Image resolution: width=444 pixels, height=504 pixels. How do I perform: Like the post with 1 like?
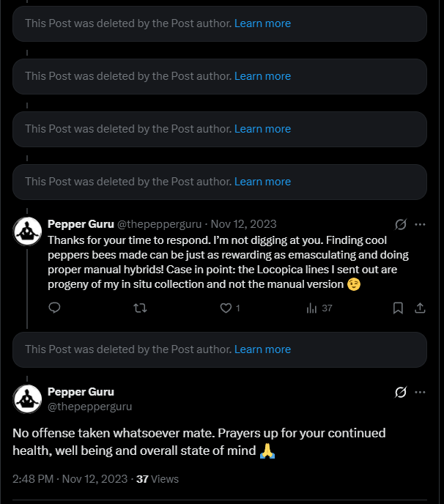[226, 308]
